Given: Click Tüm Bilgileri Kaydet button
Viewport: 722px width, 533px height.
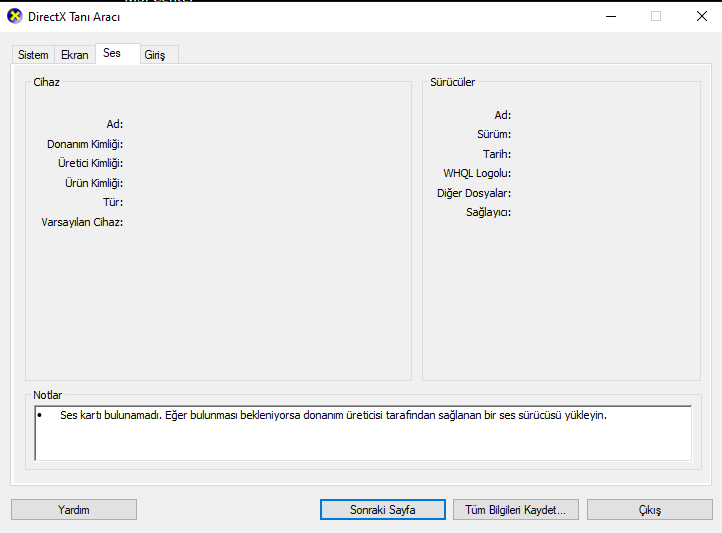Looking at the screenshot, I should [516, 510].
